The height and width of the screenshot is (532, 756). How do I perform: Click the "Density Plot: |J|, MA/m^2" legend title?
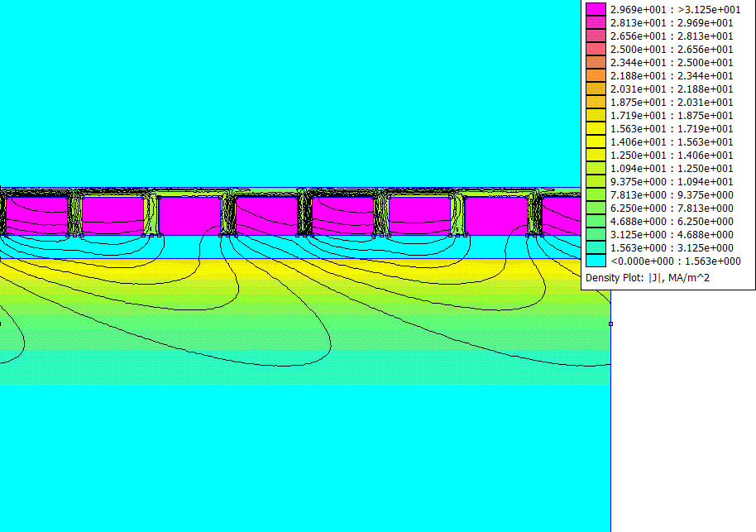pos(648,278)
